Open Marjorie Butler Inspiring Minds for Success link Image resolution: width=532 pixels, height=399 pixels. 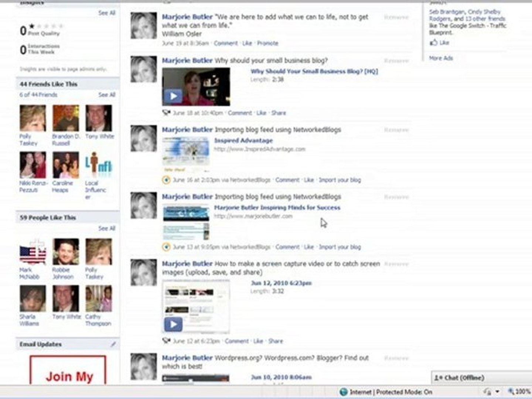[277, 208]
